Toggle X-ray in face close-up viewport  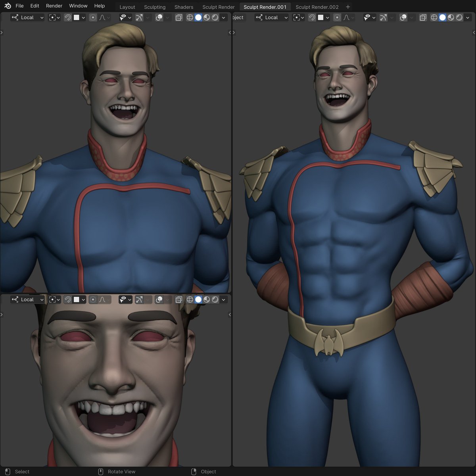tap(179, 299)
